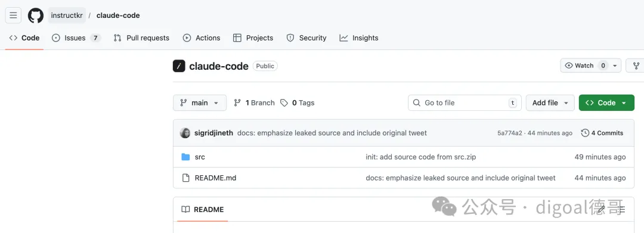Click the Public visibility label
Viewport: 644px width, 233px height.
[265, 66]
